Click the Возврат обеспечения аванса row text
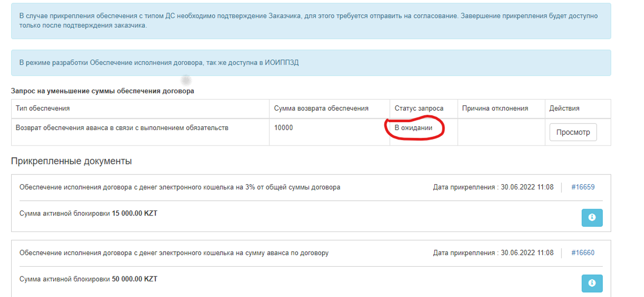Screen dimensions: 644x297 pyautogui.click(x=122, y=128)
